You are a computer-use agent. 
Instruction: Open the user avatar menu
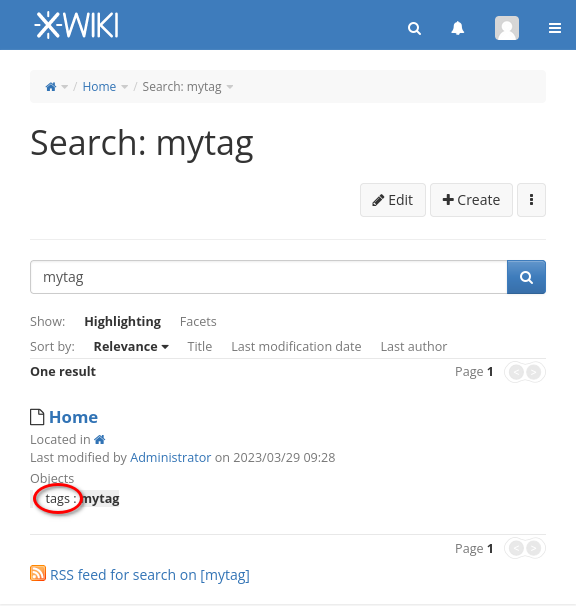pyautogui.click(x=507, y=28)
